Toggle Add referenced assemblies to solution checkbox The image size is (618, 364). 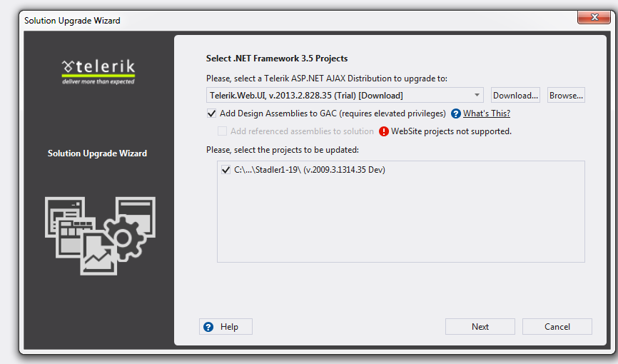click(222, 131)
